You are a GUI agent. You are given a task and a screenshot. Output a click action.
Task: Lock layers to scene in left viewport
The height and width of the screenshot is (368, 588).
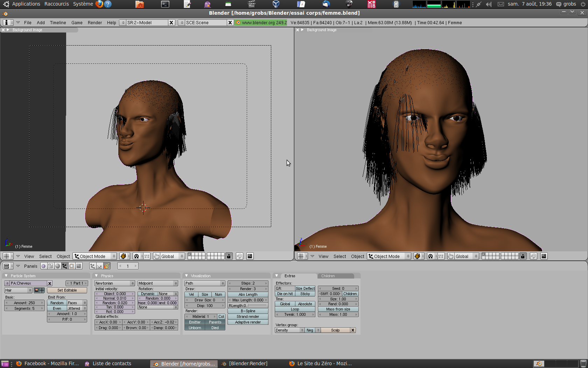tap(229, 256)
